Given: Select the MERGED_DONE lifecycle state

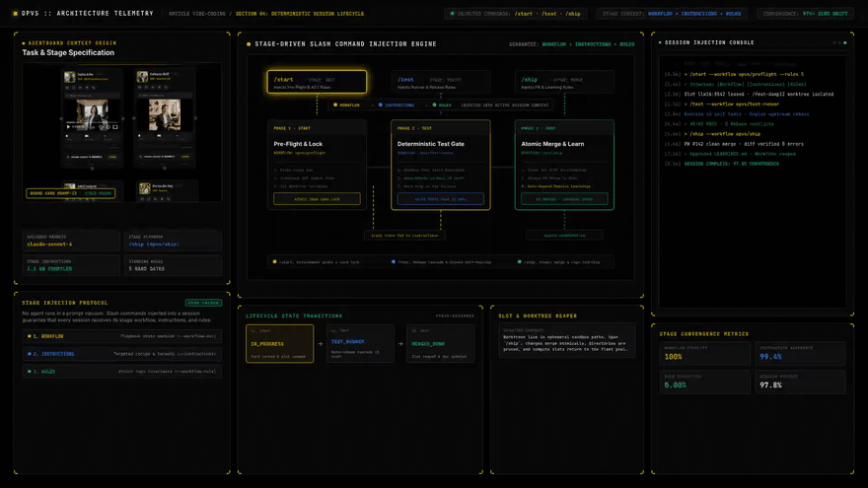Looking at the screenshot, I should pos(440,344).
